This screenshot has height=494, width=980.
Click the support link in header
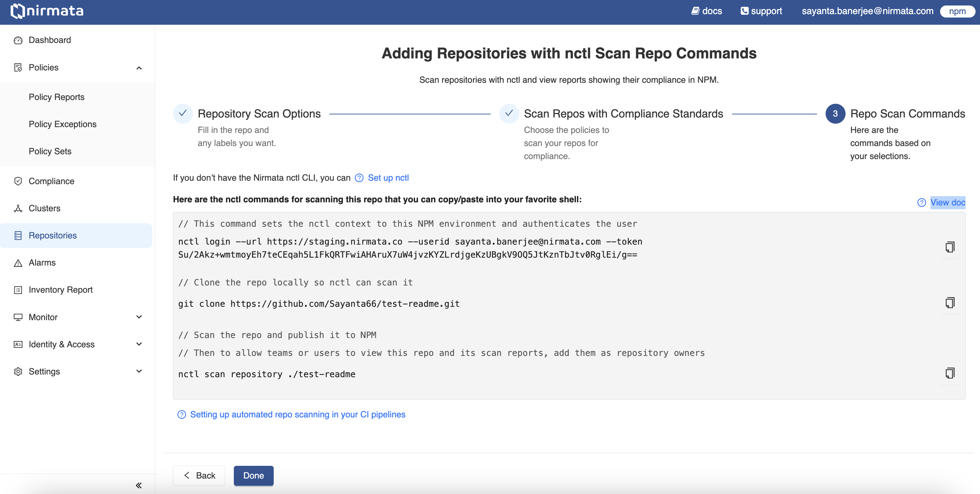pos(766,11)
